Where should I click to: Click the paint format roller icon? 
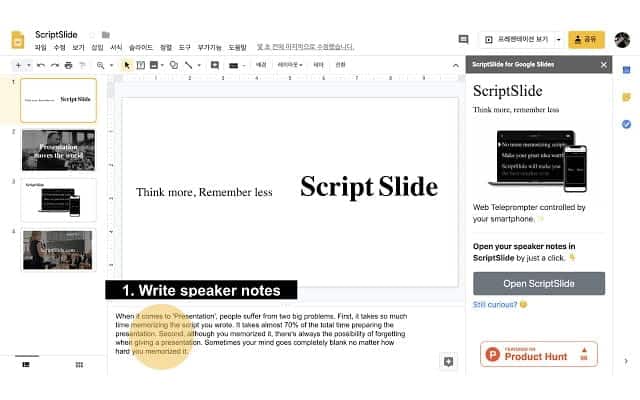coord(82,65)
